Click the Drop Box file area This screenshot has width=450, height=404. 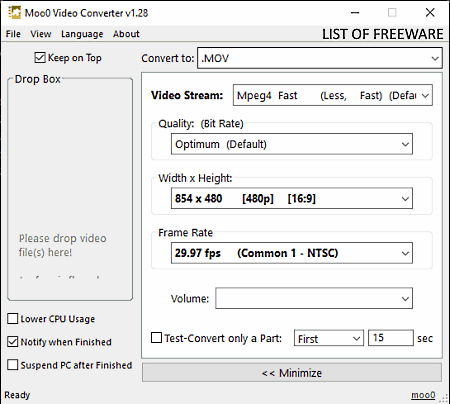(70, 189)
